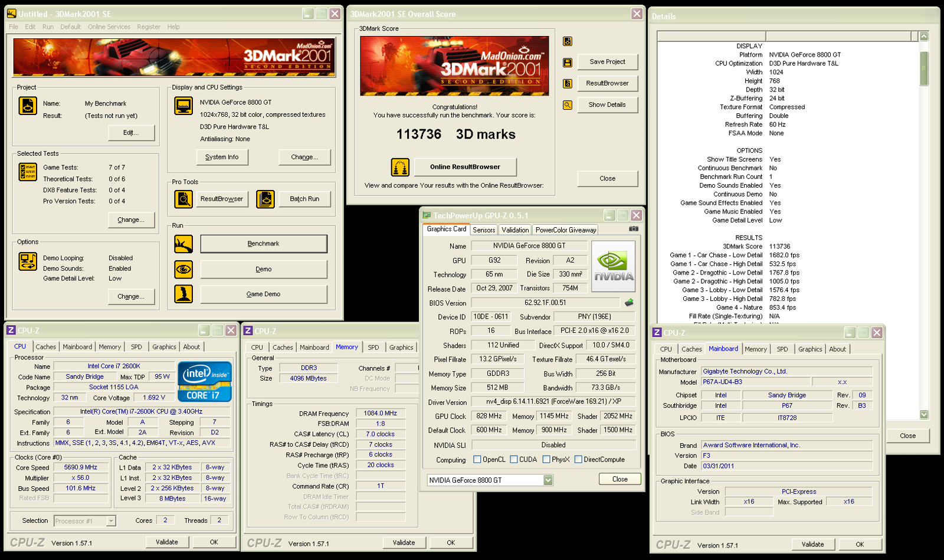Click the Close button in Details window
The width and height of the screenshot is (944, 560).
pos(907,436)
